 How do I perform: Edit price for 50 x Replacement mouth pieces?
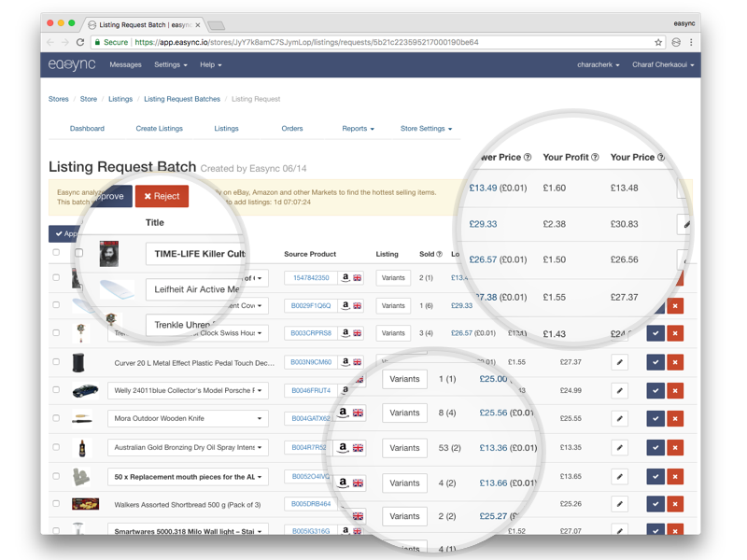point(619,477)
